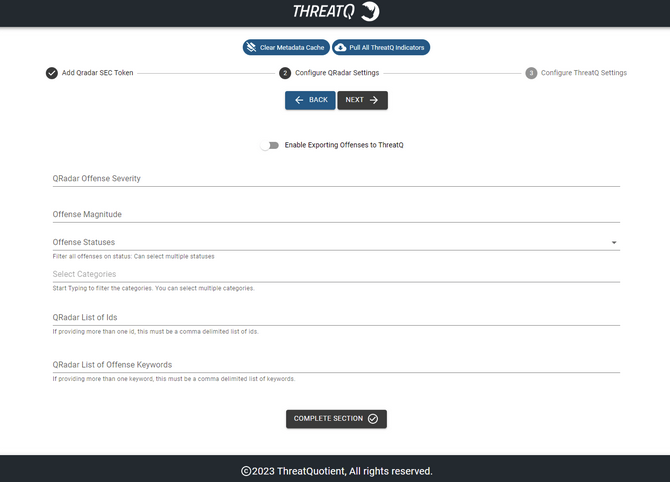Open the Add Qradar SEC Token step
The height and width of the screenshot is (482, 670).
click(x=97, y=73)
